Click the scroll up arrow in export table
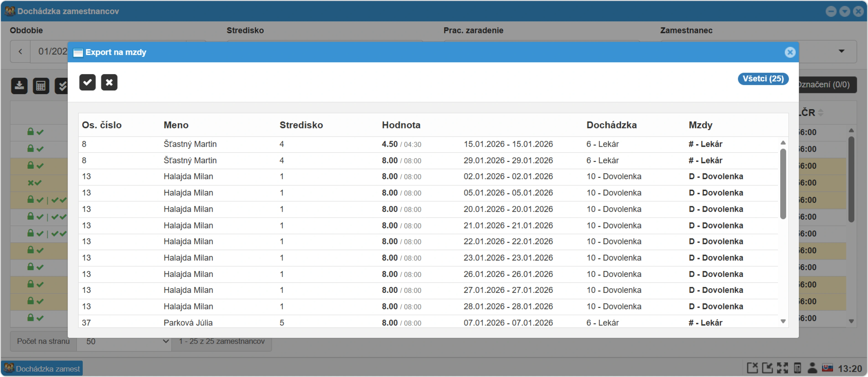 [x=783, y=143]
